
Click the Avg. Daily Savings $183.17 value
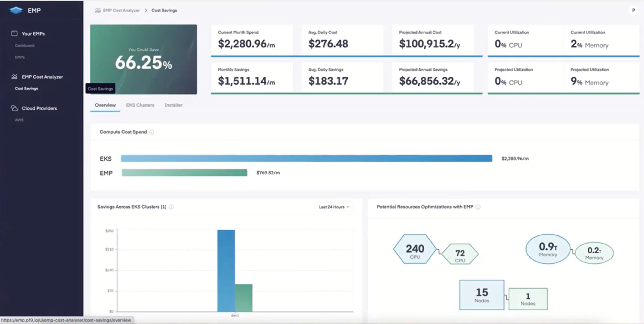tap(328, 81)
